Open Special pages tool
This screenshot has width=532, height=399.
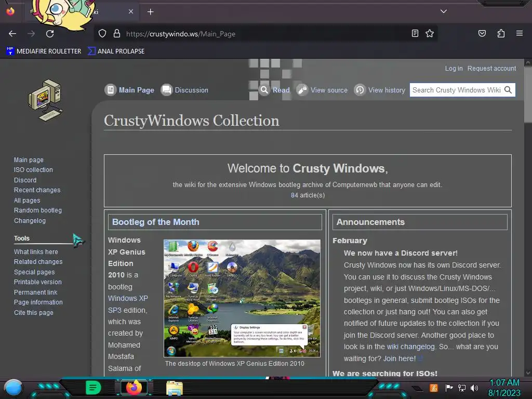tap(34, 272)
